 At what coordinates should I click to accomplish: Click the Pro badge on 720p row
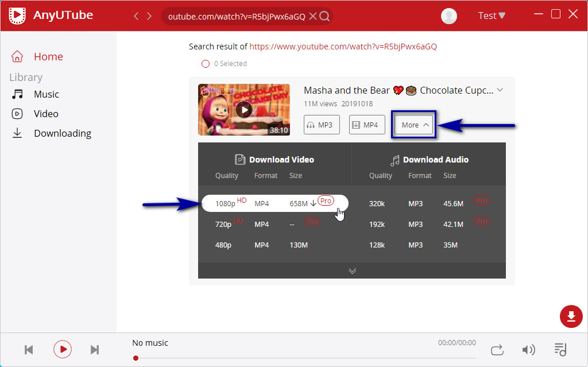coord(312,221)
